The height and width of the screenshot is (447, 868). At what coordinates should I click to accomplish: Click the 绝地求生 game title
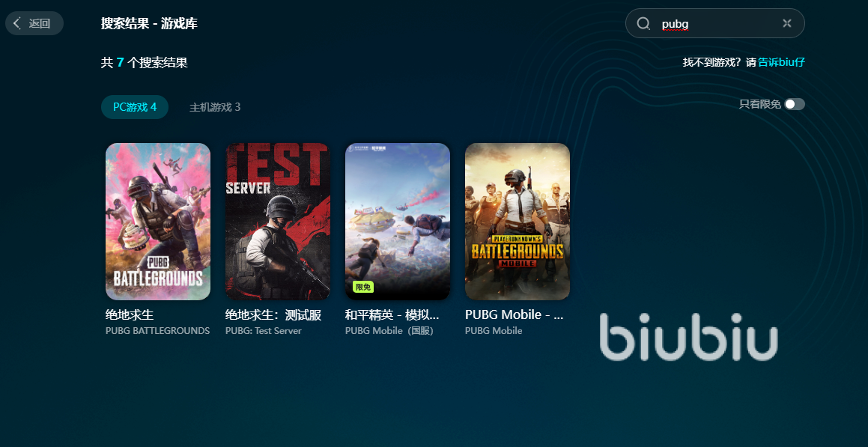point(130,315)
